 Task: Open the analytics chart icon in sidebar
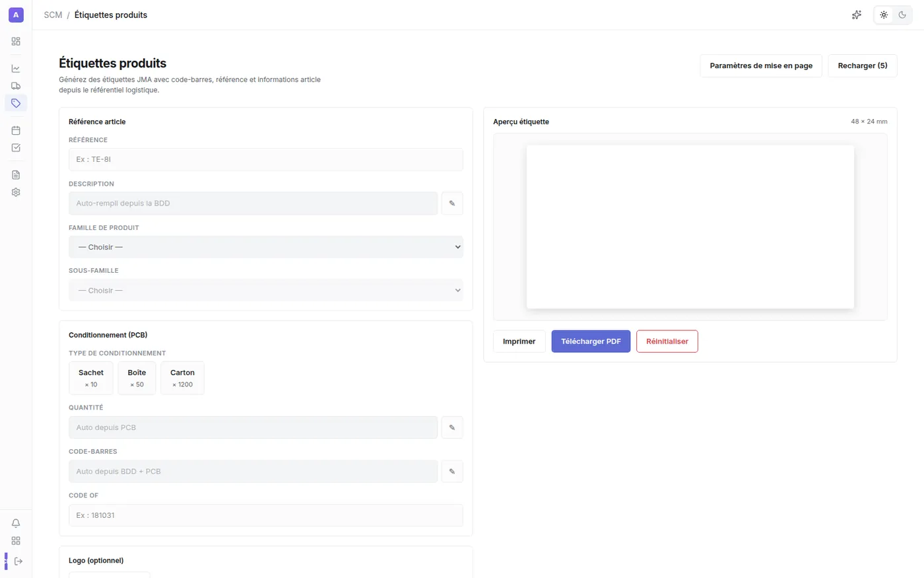(x=16, y=69)
